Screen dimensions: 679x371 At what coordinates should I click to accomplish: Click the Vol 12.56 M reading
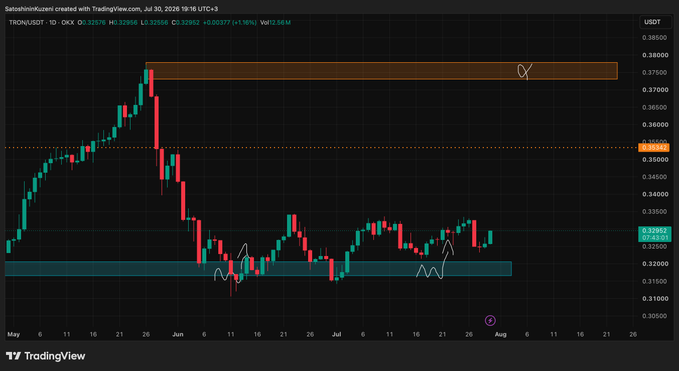[275, 23]
